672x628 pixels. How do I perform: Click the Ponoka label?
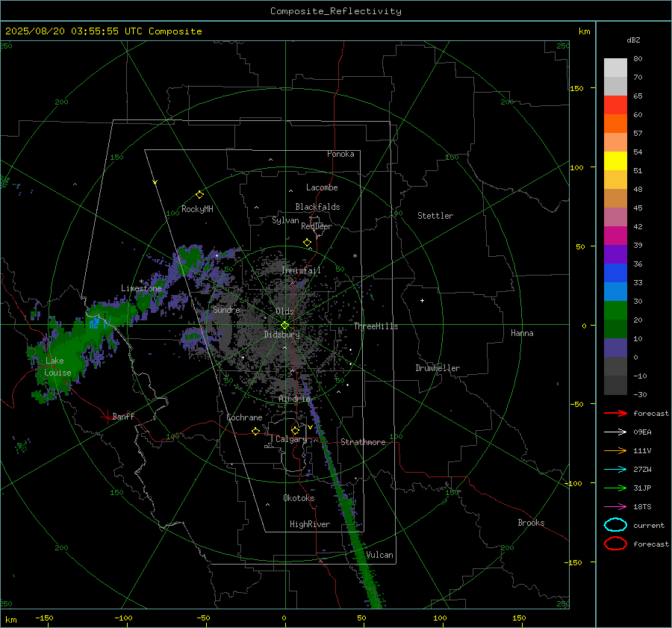point(340,154)
